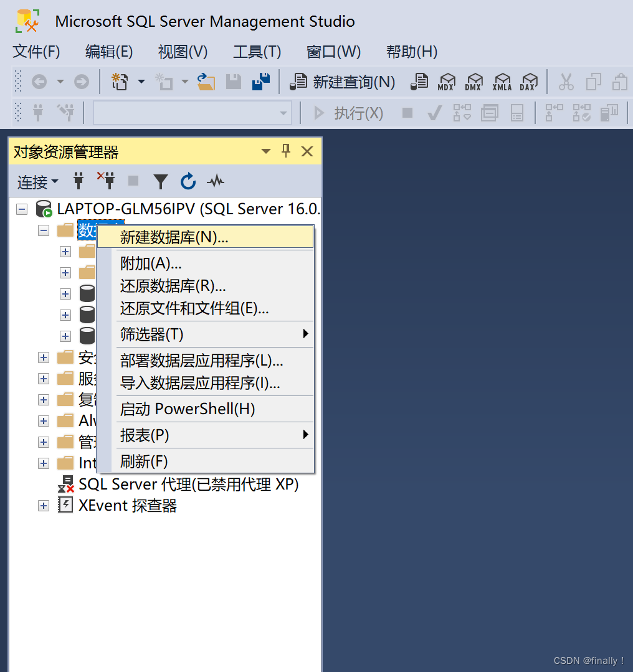Click the cut scissors icon
Image resolution: width=633 pixels, height=672 pixels.
point(566,82)
